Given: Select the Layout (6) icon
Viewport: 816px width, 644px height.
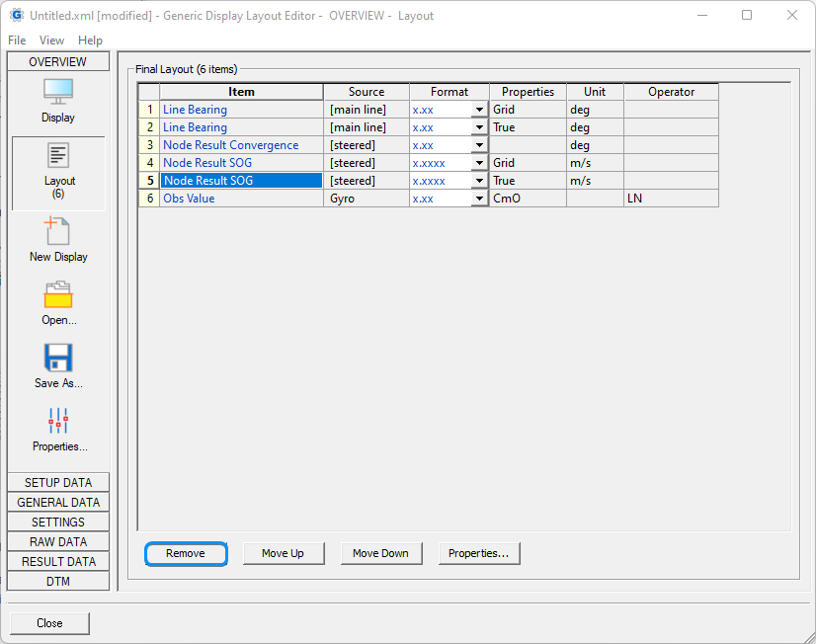Looking at the screenshot, I should 58,157.
